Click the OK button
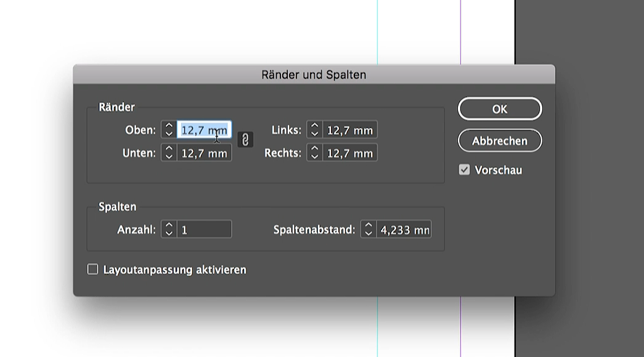The width and height of the screenshot is (644, 357). click(x=500, y=109)
